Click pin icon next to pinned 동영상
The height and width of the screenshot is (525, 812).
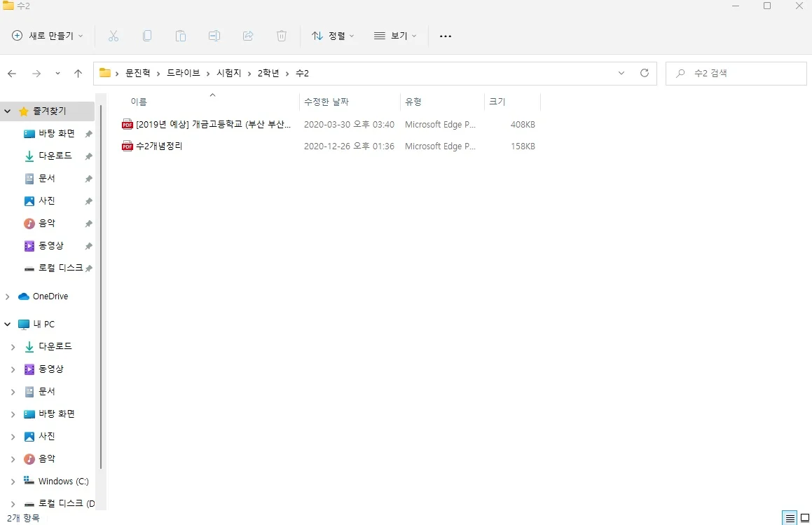coord(88,245)
